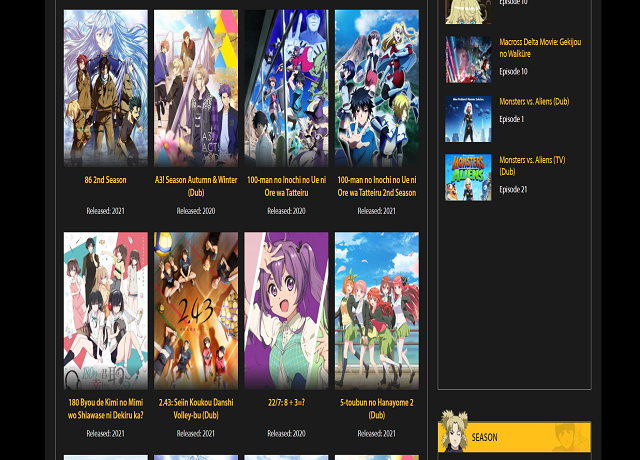Click the A3! Season Autumn & Winter poster
Viewport: 640px width, 460px height.
point(195,88)
